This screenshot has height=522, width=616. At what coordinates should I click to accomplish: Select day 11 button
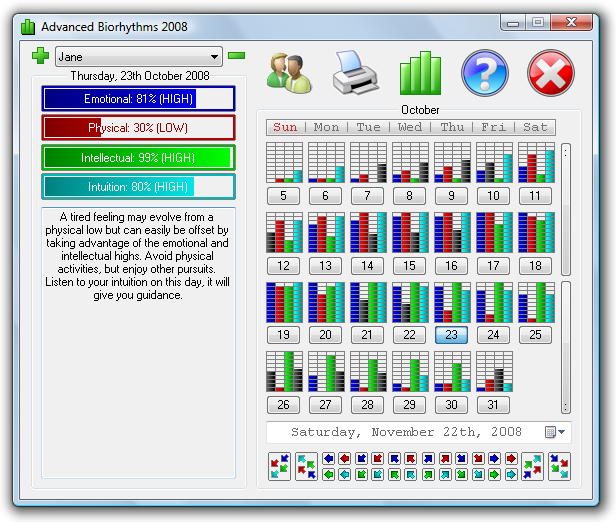pos(535,196)
